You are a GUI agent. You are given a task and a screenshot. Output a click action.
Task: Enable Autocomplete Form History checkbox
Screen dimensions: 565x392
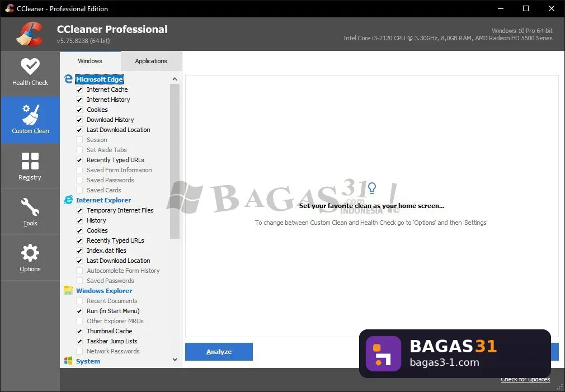79,271
